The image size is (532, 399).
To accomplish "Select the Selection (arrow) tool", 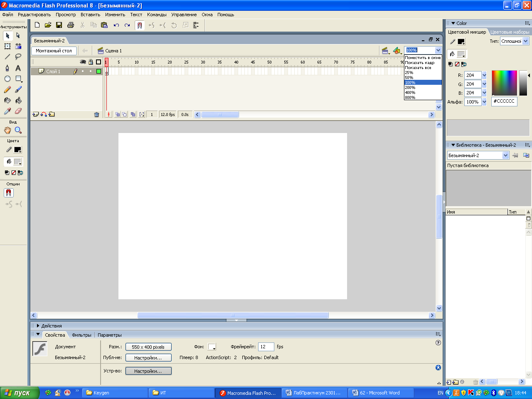I will tap(7, 36).
